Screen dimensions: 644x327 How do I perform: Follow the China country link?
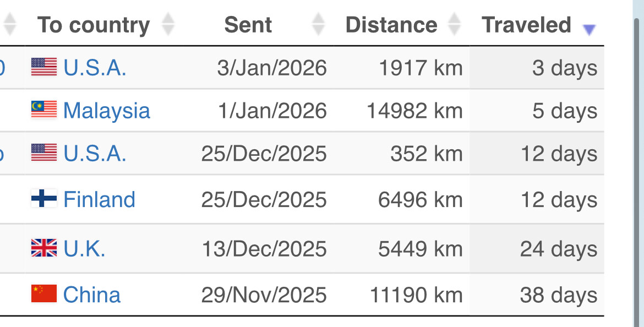point(92,295)
